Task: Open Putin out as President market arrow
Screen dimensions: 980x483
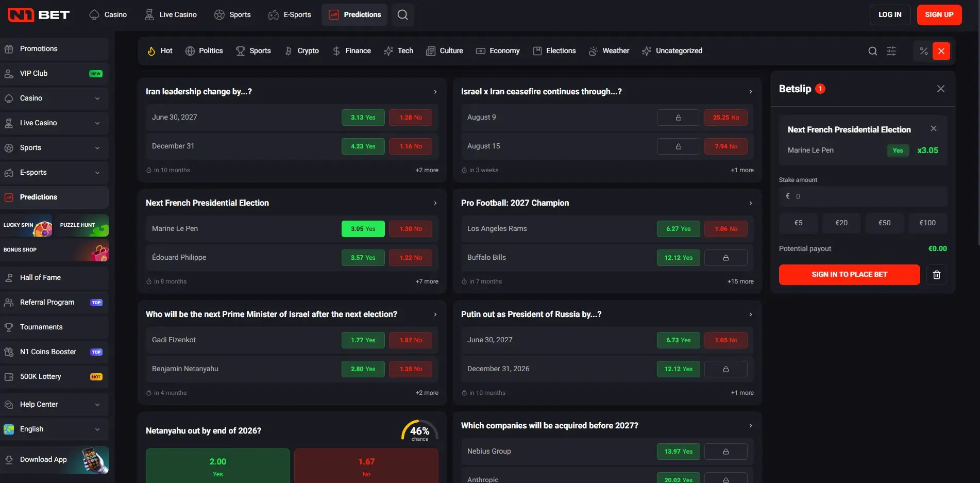Action: click(x=751, y=314)
